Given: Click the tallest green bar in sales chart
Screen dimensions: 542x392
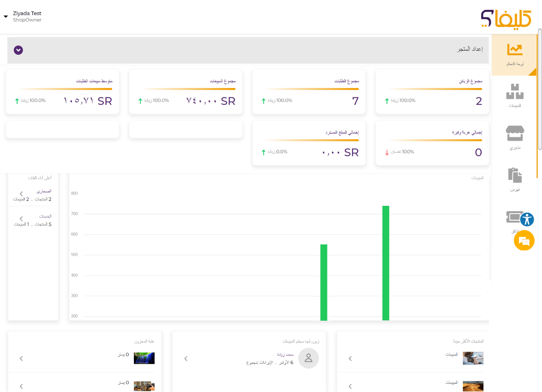Looking at the screenshot, I should (x=386, y=263).
